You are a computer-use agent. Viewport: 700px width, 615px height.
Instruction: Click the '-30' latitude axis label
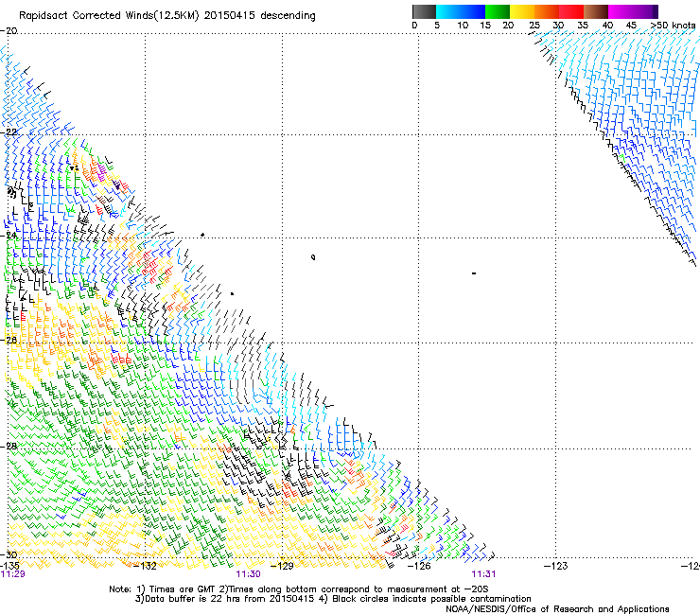9,554
